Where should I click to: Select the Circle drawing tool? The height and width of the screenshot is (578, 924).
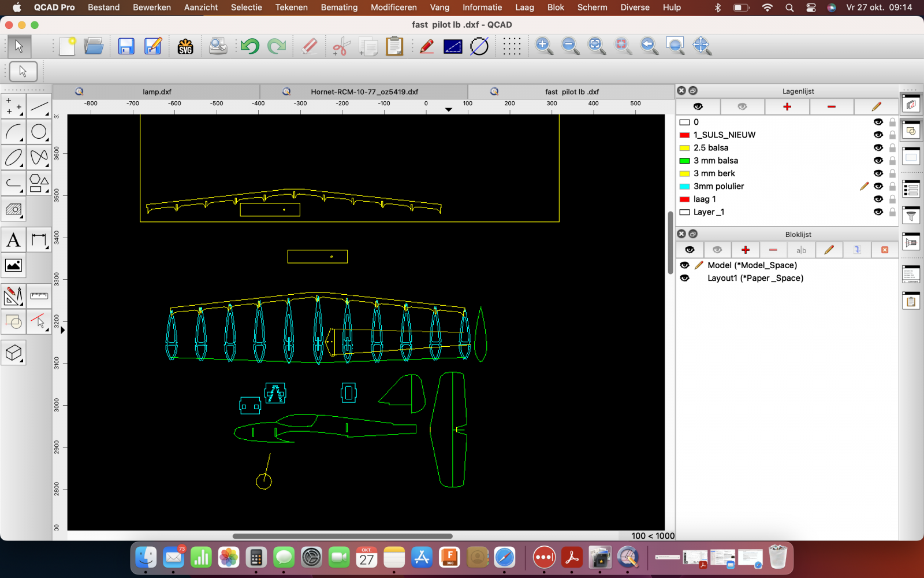pyautogui.click(x=39, y=132)
